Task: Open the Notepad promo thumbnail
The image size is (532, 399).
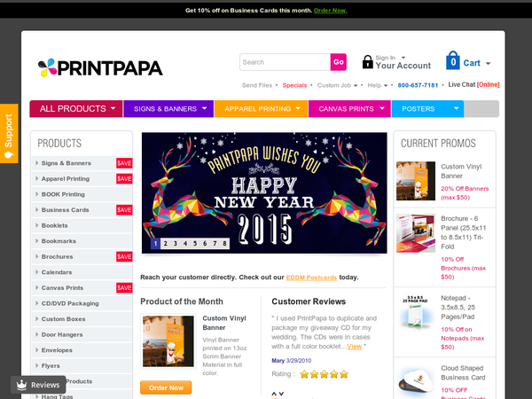Action: click(x=416, y=312)
